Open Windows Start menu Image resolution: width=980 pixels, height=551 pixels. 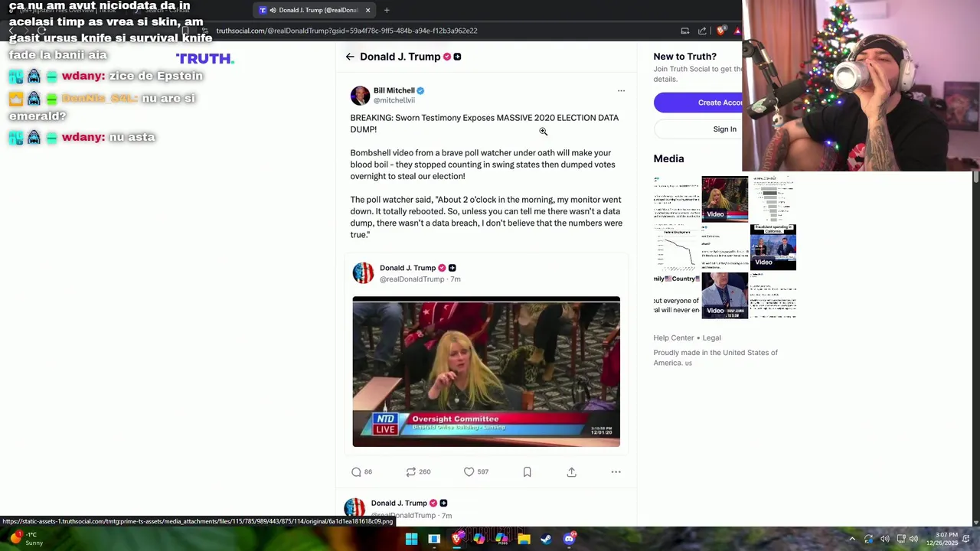coord(411,539)
